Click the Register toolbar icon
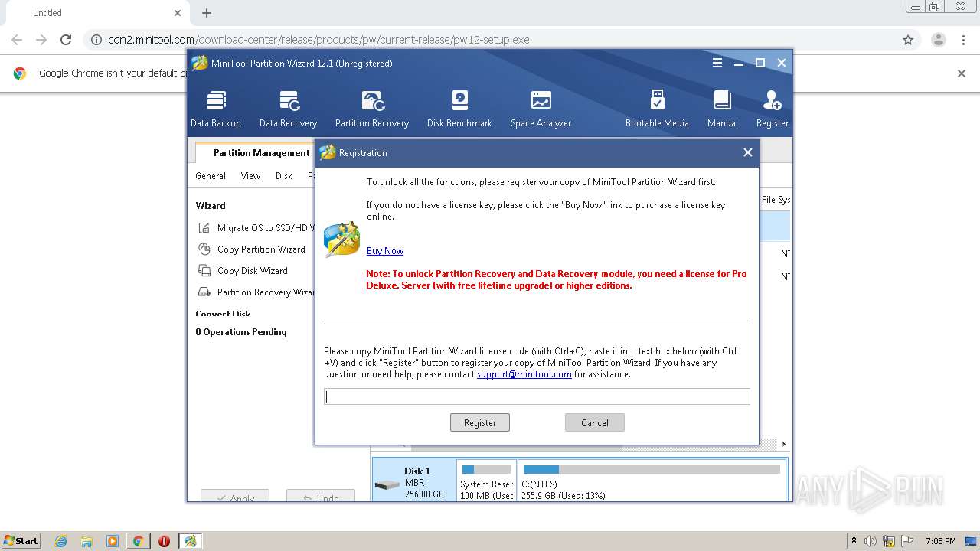The height and width of the screenshot is (551, 980). tap(772, 109)
